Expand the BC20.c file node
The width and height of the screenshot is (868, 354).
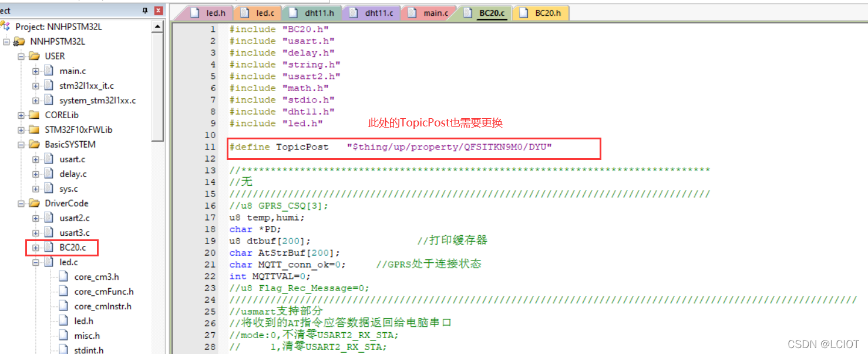(36, 248)
